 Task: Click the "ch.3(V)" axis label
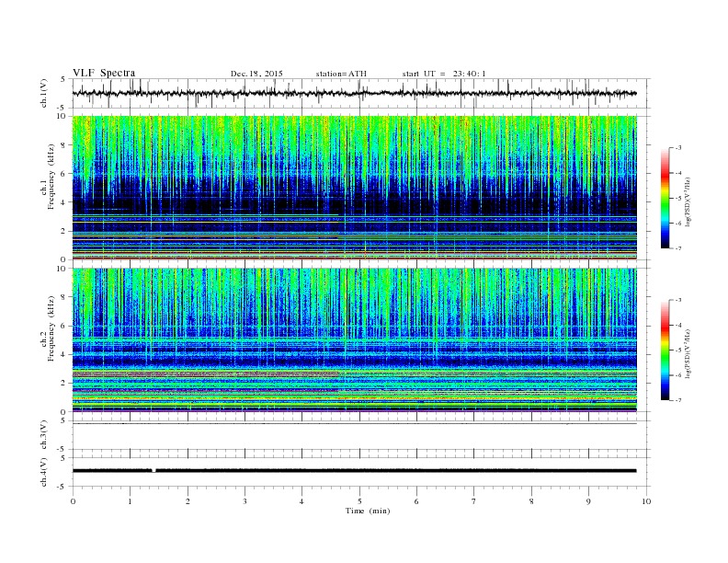pyautogui.click(x=44, y=435)
